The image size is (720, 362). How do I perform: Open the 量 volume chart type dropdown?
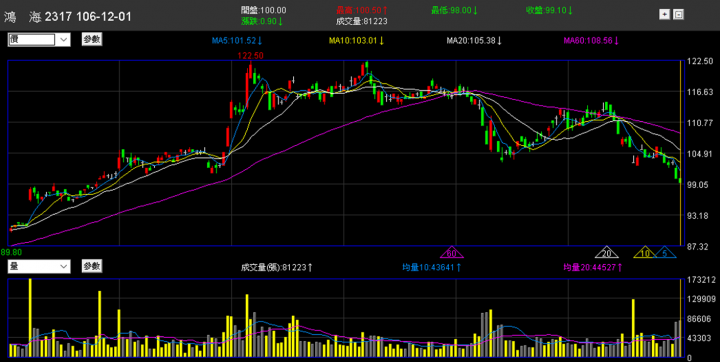(39, 266)
